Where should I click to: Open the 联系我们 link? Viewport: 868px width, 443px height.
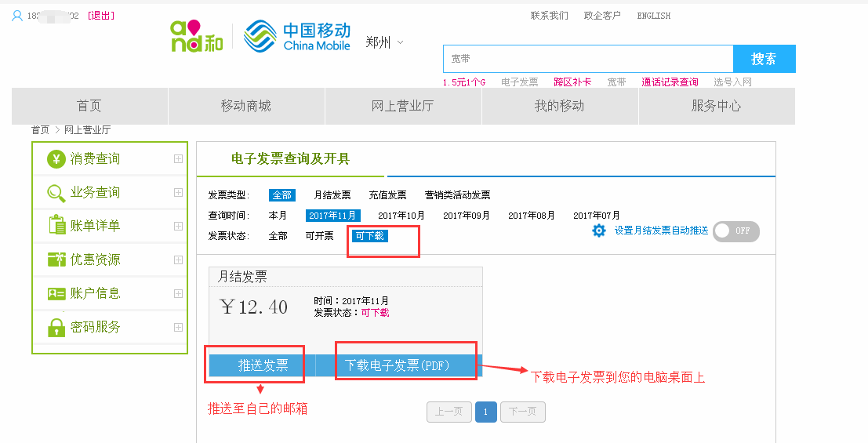[x=549, y=16]
